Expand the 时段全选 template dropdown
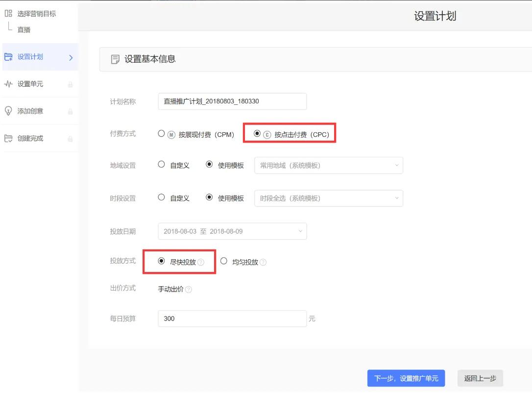Viewport: 532px width, 393px height. coord(328,198)
